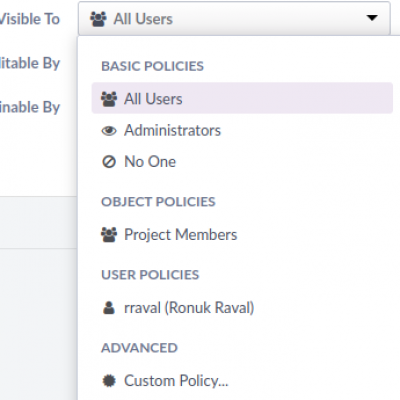Click the person icon next to rraval

click(109, 308)
